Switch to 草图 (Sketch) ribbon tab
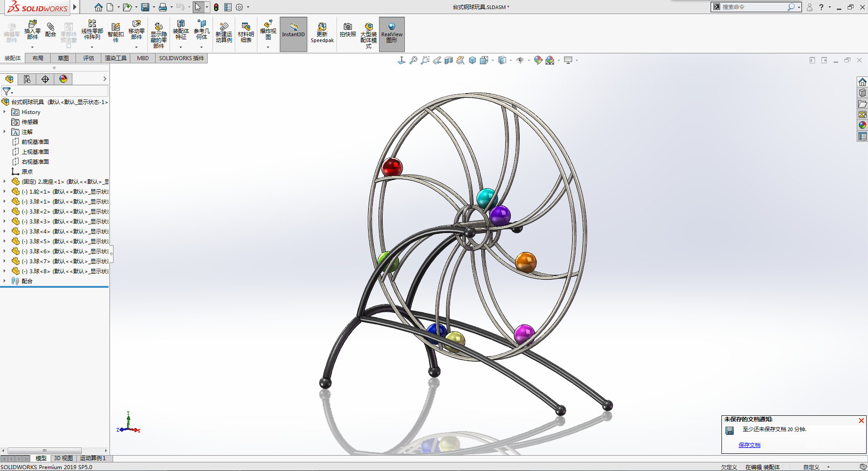This screenshot has height=471, width=868. click(x=63, y=58)
